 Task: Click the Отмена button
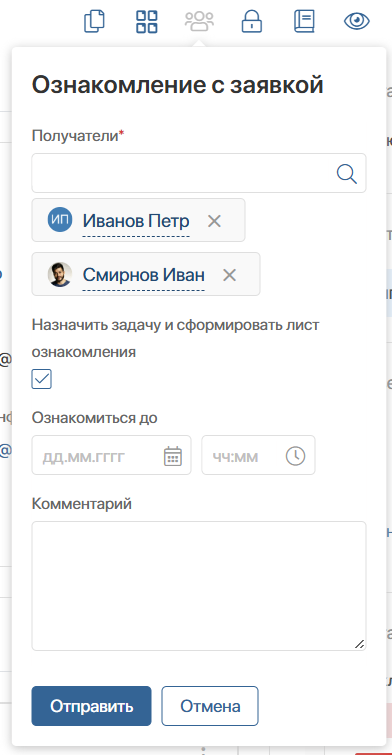(x=210, y=706)
